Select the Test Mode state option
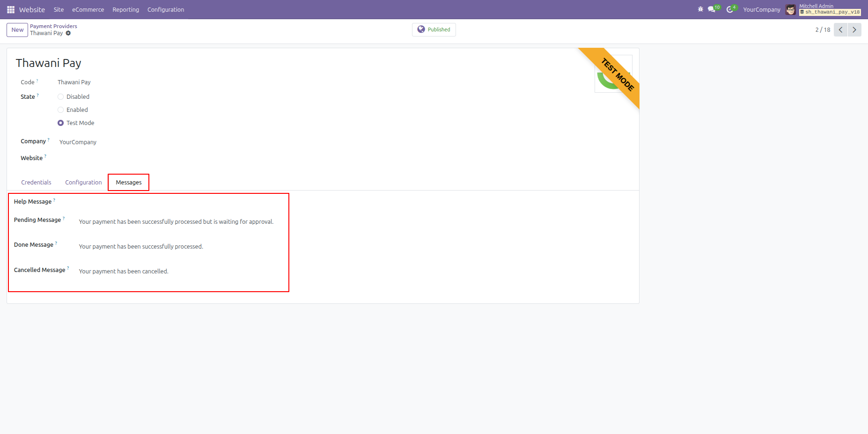 coord(60,123)
